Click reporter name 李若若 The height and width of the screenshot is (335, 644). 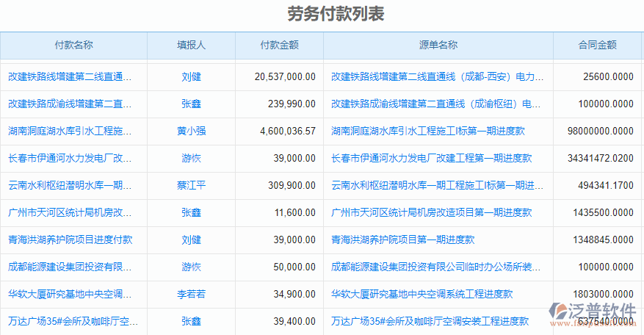191,294
